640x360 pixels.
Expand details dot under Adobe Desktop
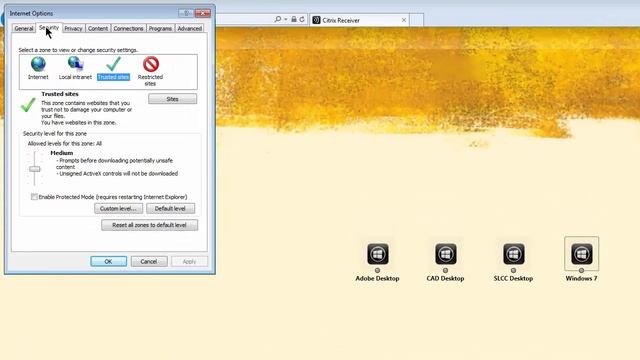click(x=378, y=270)
